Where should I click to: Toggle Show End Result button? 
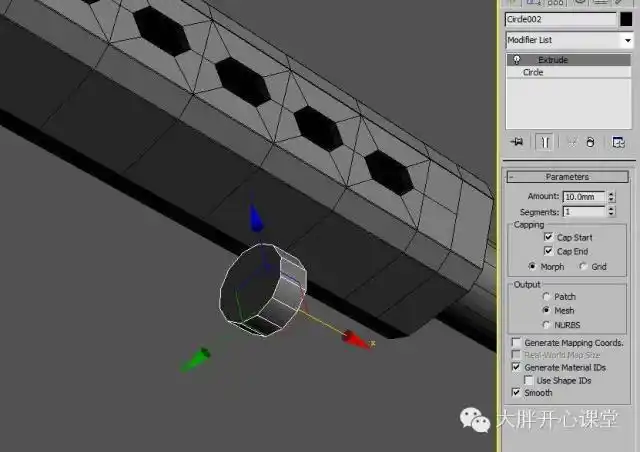pos(543,142)
